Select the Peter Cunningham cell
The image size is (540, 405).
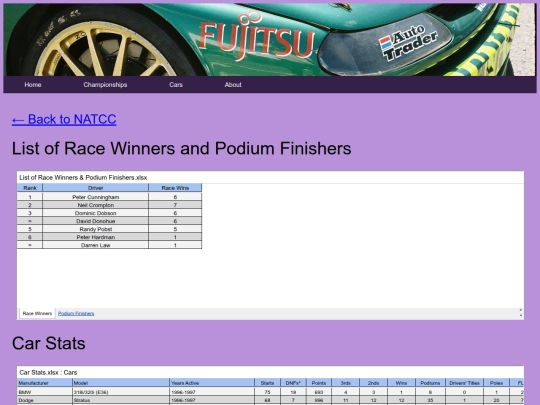[x=95, y=197]
